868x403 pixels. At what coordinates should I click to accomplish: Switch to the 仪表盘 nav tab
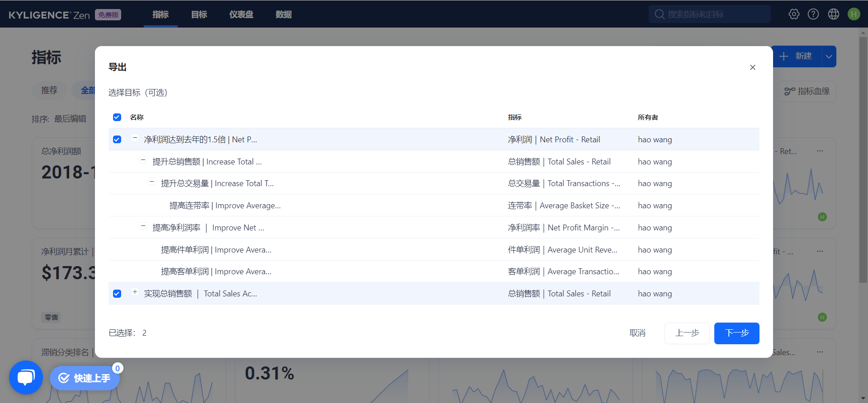point(241,14)
